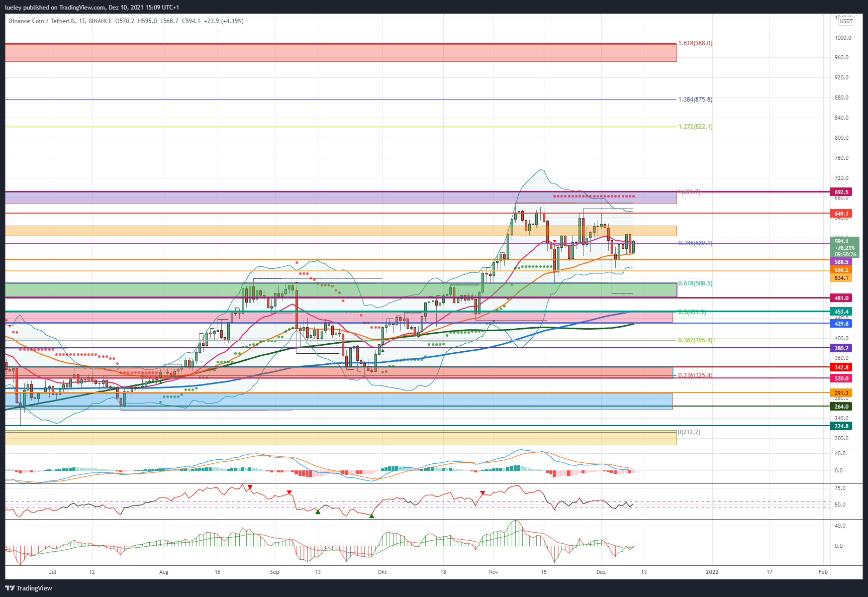Select the 0.618(508.5) Fibonacci label
Image resolution: width=868 pixels, height=597 pixels.
coord(695,283)
